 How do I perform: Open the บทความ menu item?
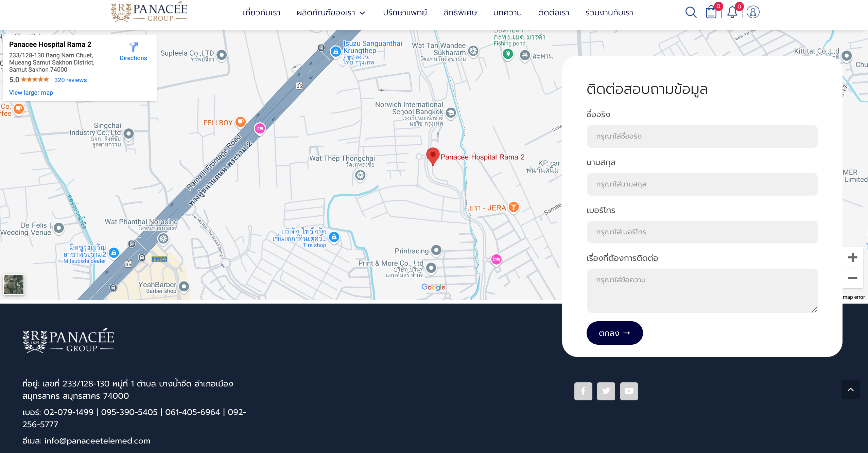pyautogui.click(x=507, y=13)
